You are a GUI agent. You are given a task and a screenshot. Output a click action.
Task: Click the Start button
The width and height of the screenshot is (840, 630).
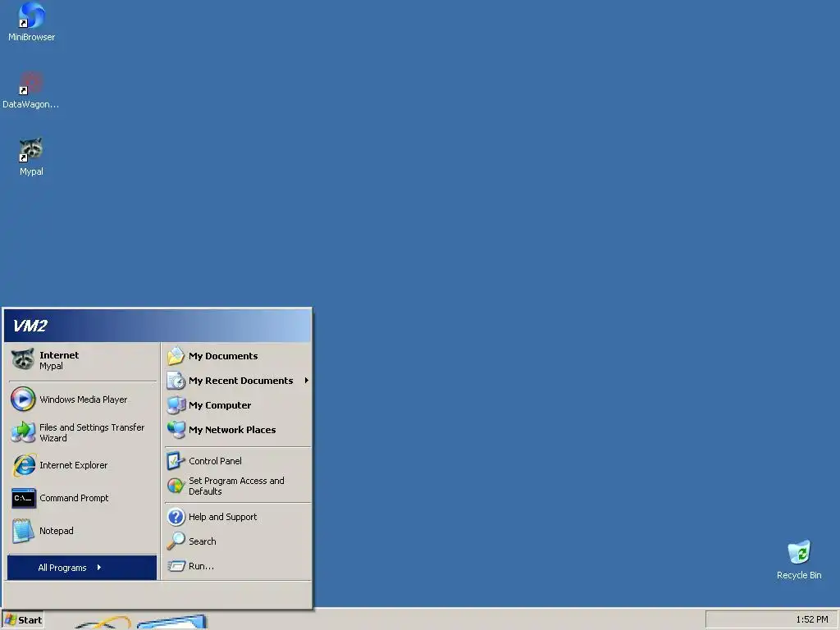pyautogui.click(x=23, y=620)
